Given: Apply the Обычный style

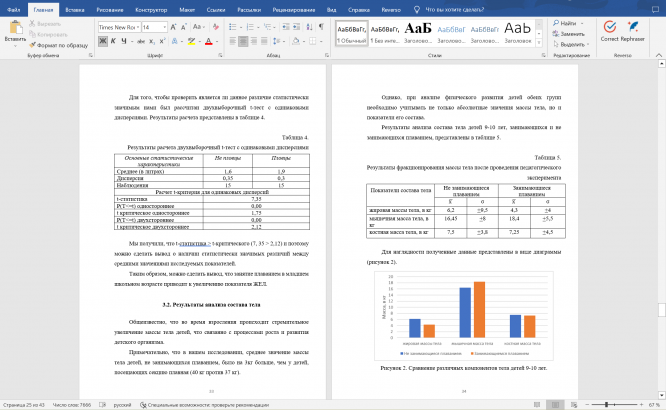Looking at the screenshot, I should [351, 33].
